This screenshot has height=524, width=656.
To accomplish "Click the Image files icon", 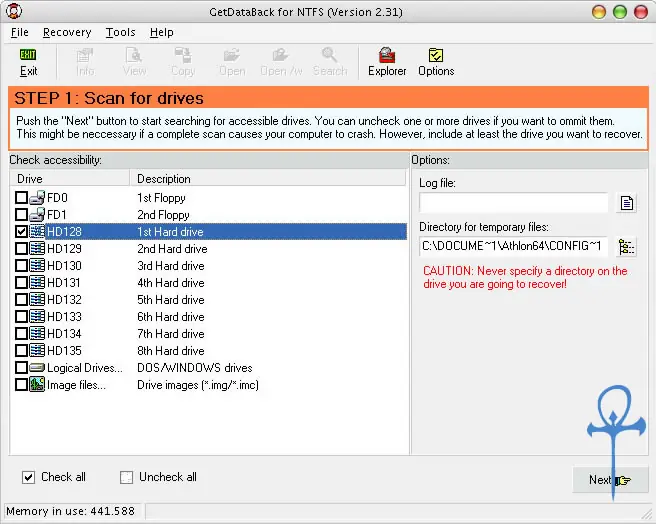I will pyautogui.click(x=37, y=384).
